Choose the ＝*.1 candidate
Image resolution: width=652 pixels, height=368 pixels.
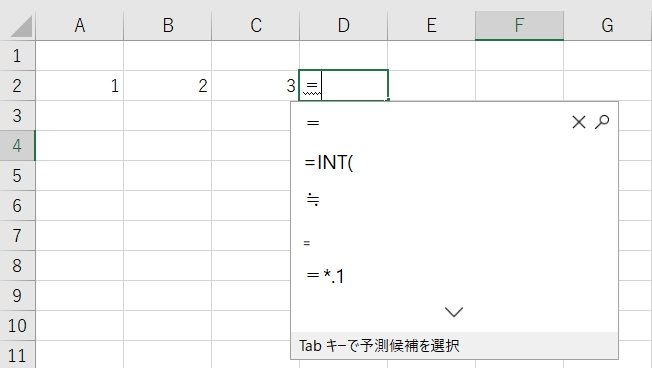coord(325,276)
